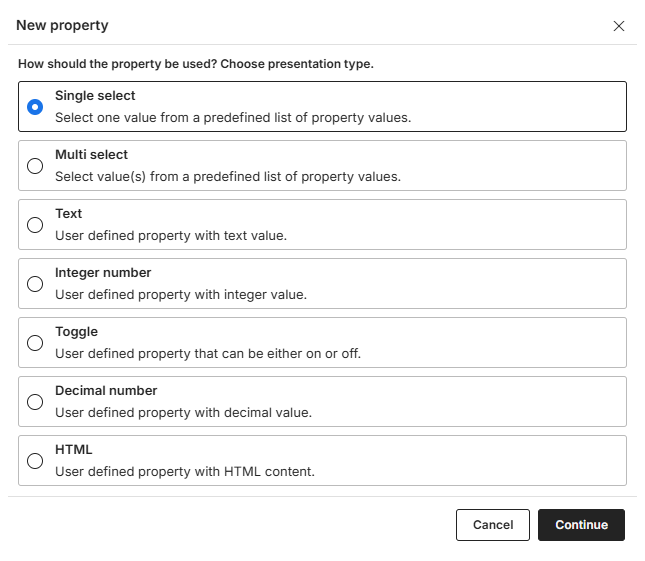Viewport: 645px width, 561px height.
Task: Click the Decimal number option label
Action: 106,391
